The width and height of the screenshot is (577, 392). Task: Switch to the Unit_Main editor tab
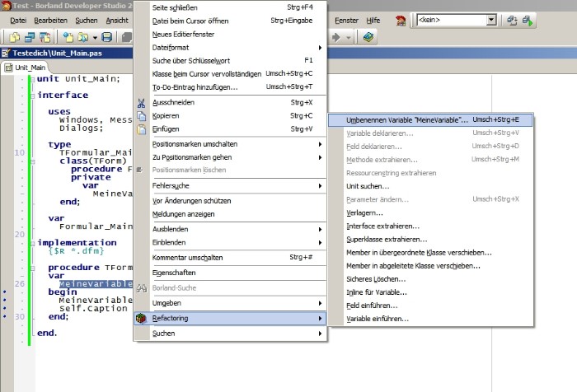tap(25, 68)
